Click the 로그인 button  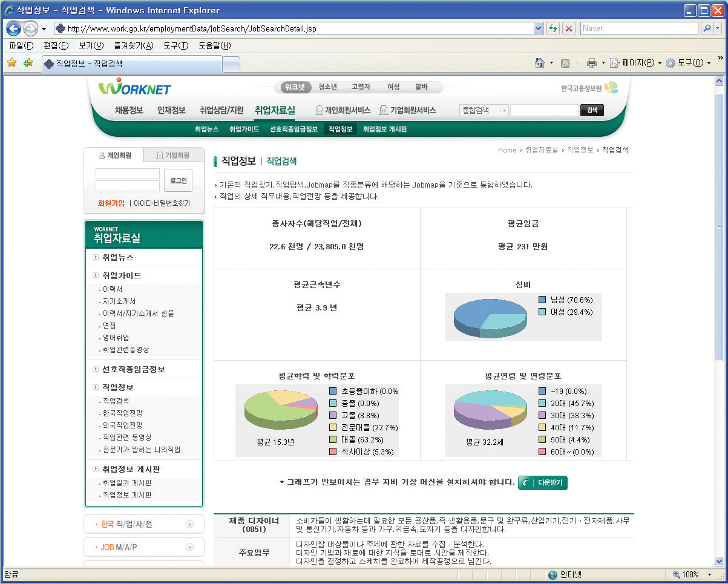coord(178,180)
